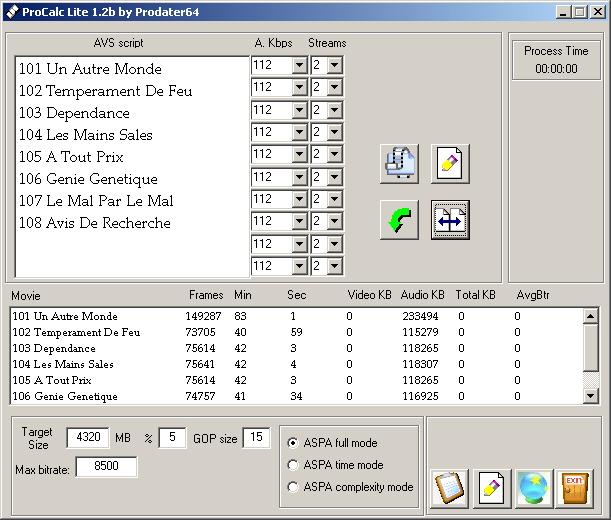
Task: Click movie row '104 Les Mains Sales' in results
Action: coord(296,364)
